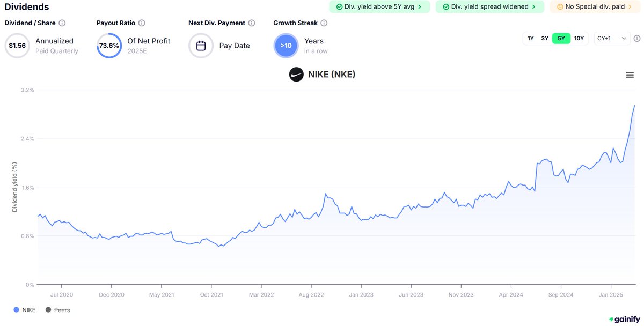Click the 73.6% payout ratio gauge
Viewport: 644px width, 326px height.
(x=109, y=46)
